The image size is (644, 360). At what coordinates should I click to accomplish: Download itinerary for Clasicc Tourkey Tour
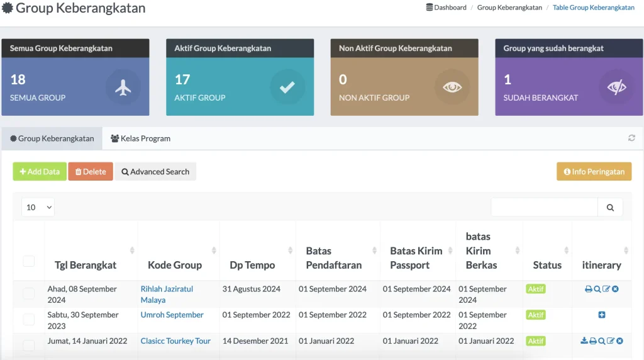584,341
